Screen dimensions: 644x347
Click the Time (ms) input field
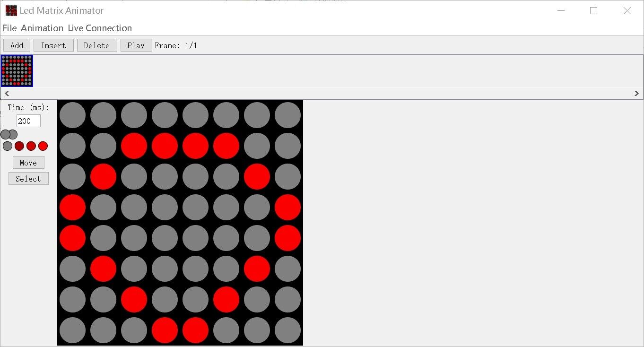[x=28, y=121]
